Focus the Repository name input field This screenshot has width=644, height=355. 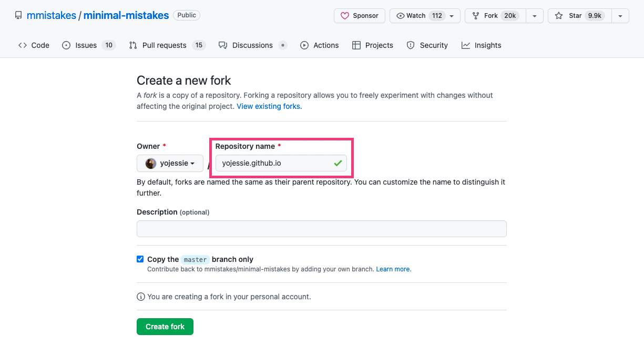[x=281, y=163]
